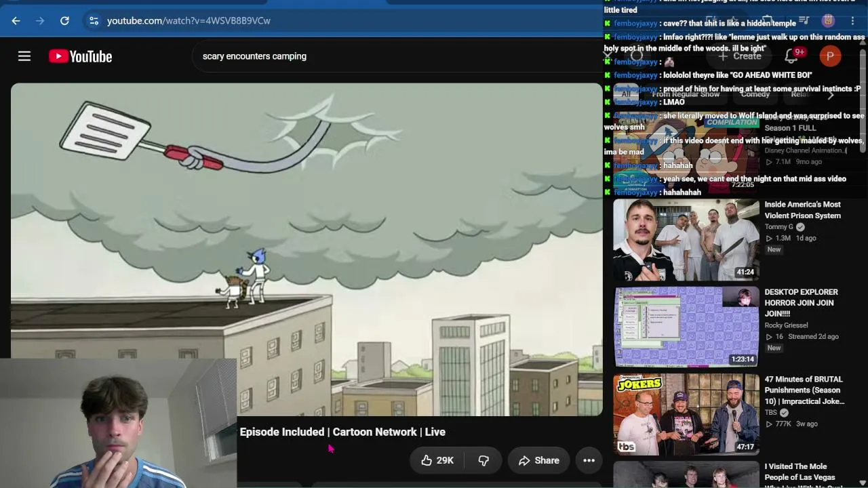
Task: Go back with the browser back arrow
Action: (x=16, y=21)
